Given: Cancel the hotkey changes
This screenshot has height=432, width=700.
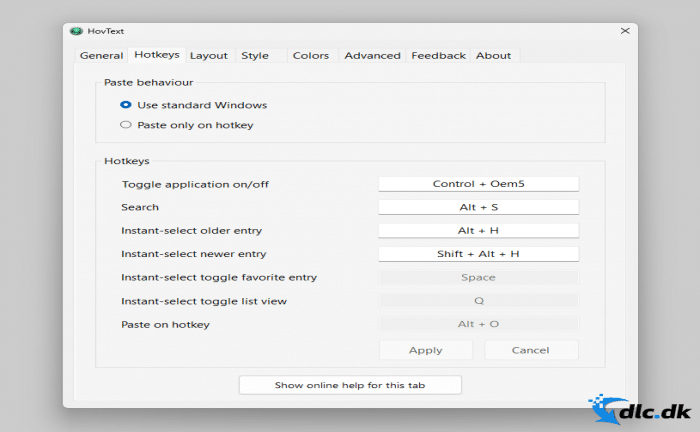Looking at the screenshot, I should [x=531, y=350].
